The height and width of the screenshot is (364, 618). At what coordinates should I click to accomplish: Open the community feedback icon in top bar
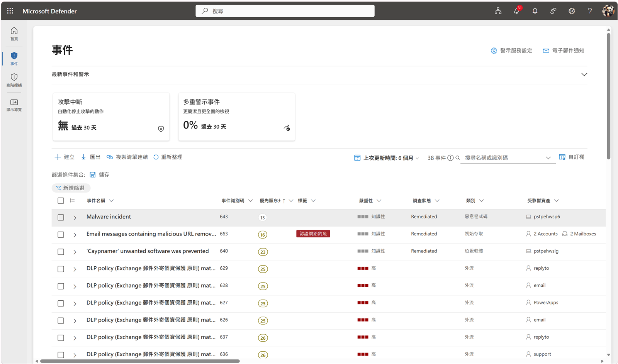553,11
